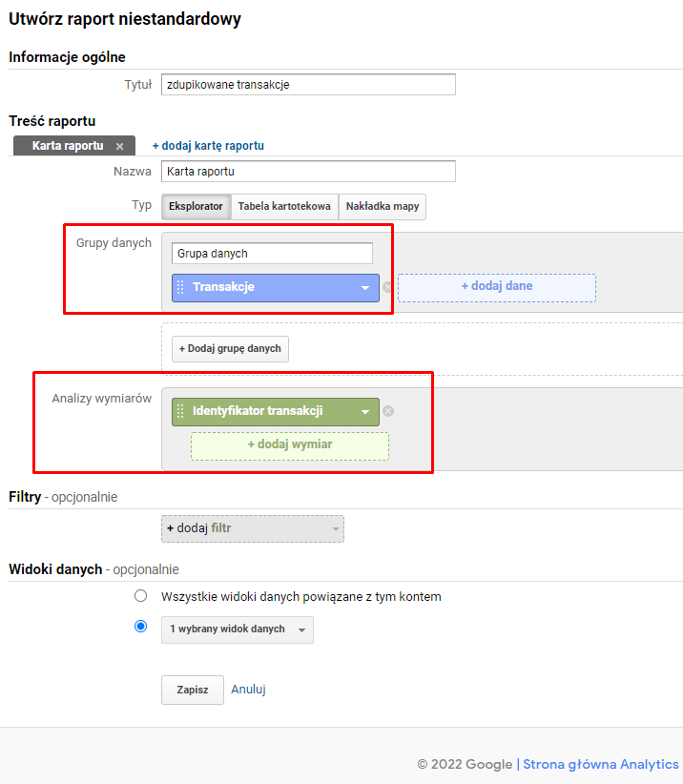Open the Transakcje metric dropdown arrow
The image size is (683, 784).
pos(364,287)
